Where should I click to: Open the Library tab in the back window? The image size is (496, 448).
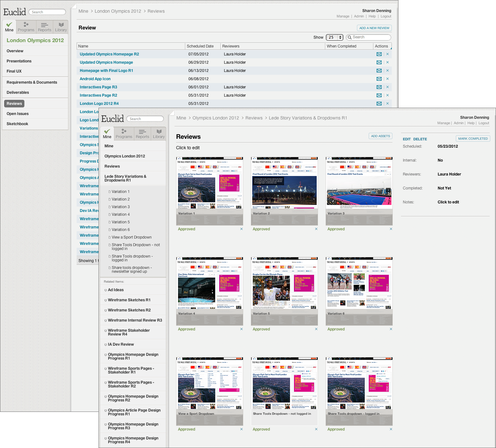(61, 27)
